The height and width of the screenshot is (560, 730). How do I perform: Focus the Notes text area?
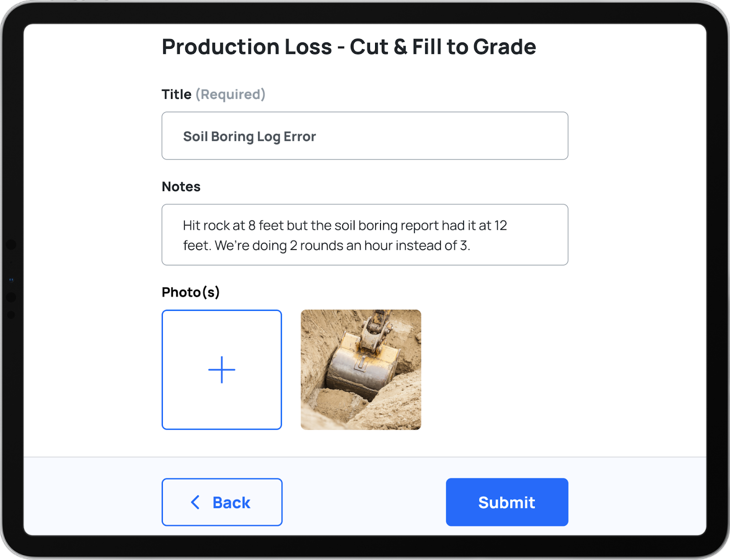[x=365, y=234]
